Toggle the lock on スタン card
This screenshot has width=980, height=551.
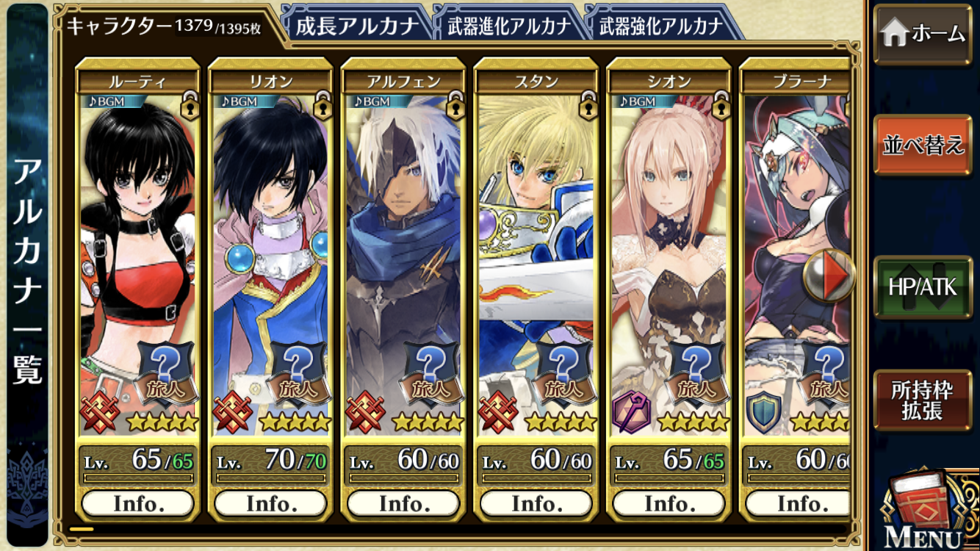pos(588,104)
